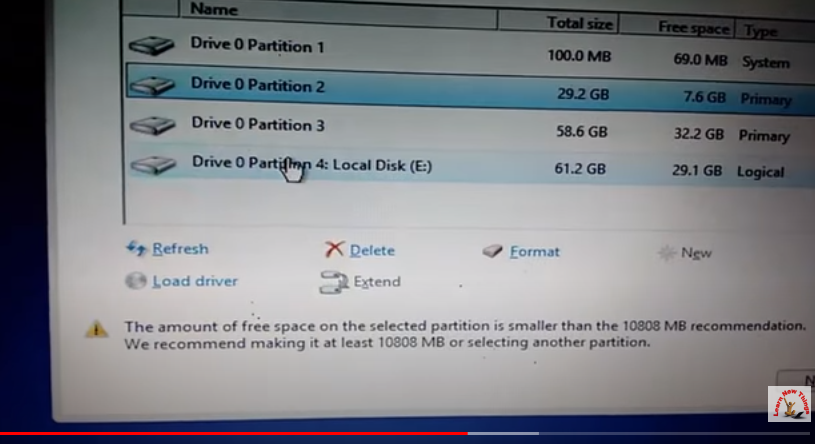This screenshot has width=815, height=444.
Task: Open the Load driver link
Action: (x=195, y=281)
